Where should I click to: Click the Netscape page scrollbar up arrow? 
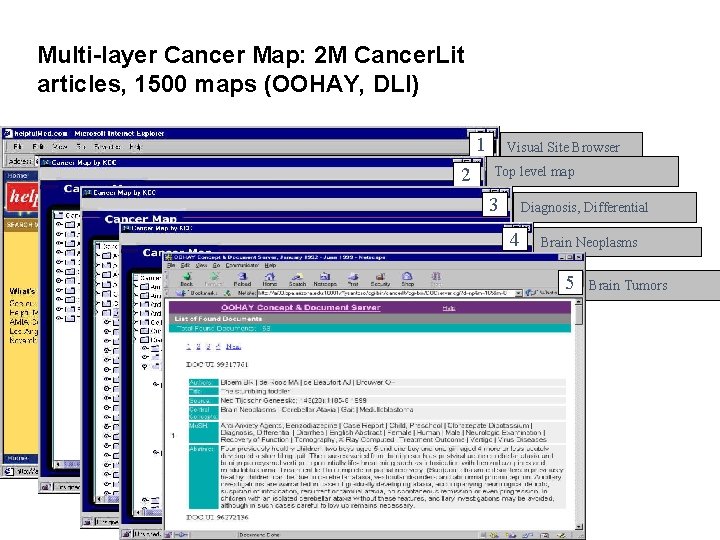(579, 302)
